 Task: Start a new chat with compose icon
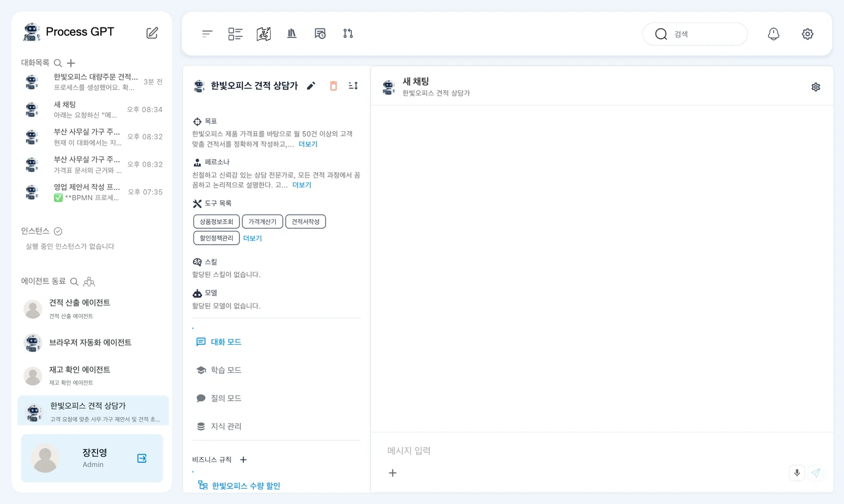pos(152,33)
